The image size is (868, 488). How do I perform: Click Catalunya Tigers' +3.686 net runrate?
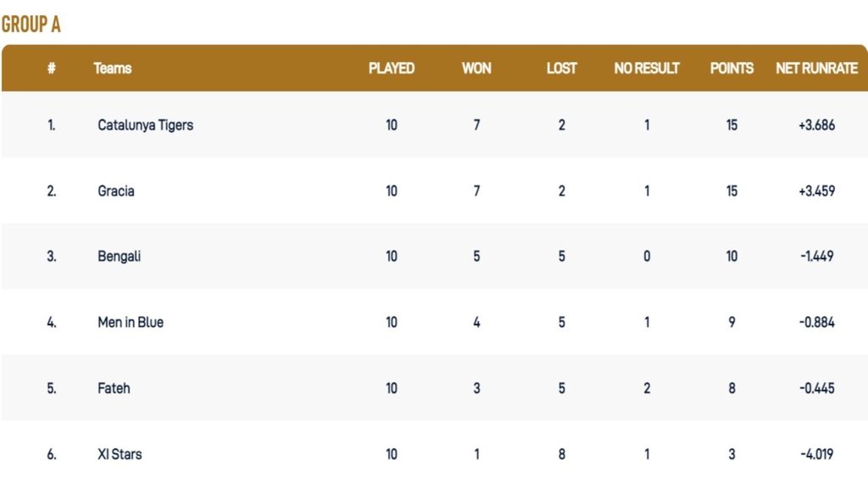(x=816, y=125)
